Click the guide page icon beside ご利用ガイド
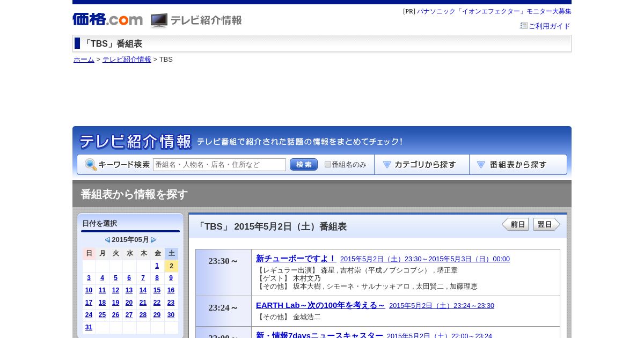Viewport: 644px width, 338px height. pos(524,26)
